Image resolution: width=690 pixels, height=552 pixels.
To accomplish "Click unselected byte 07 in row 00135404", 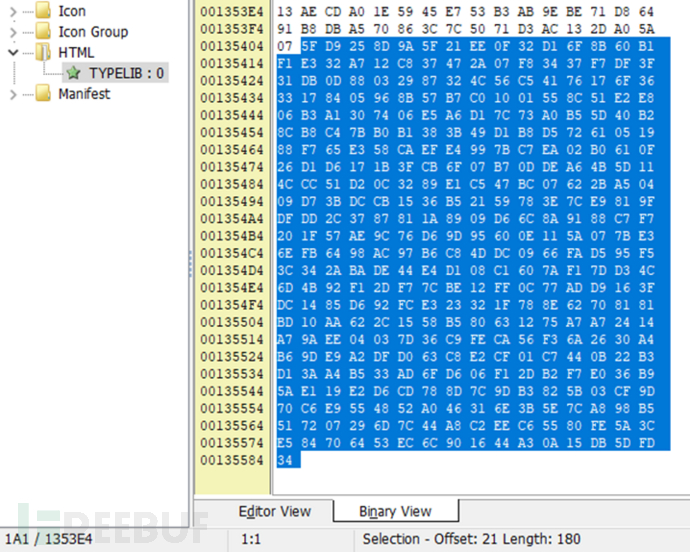I will pos(285,46).
